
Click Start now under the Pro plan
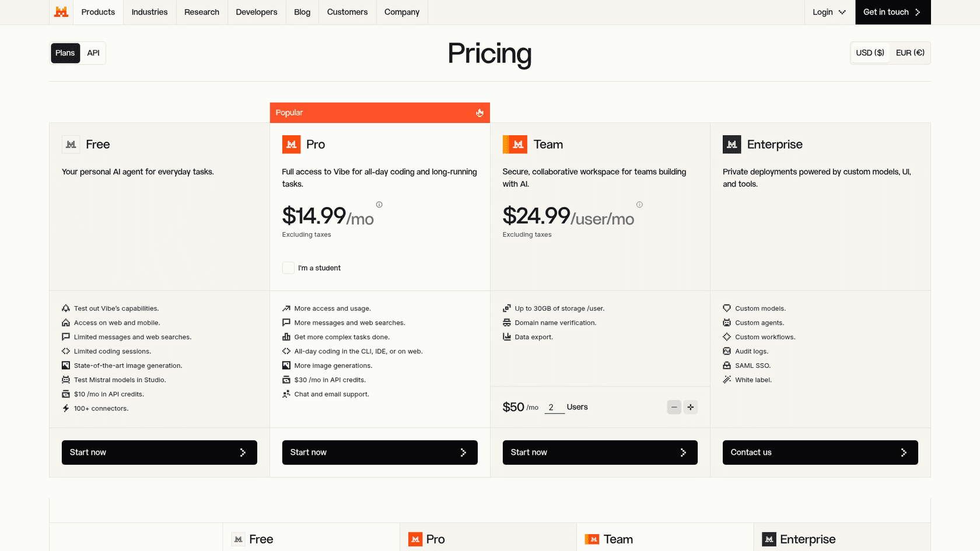click(380, 452)
